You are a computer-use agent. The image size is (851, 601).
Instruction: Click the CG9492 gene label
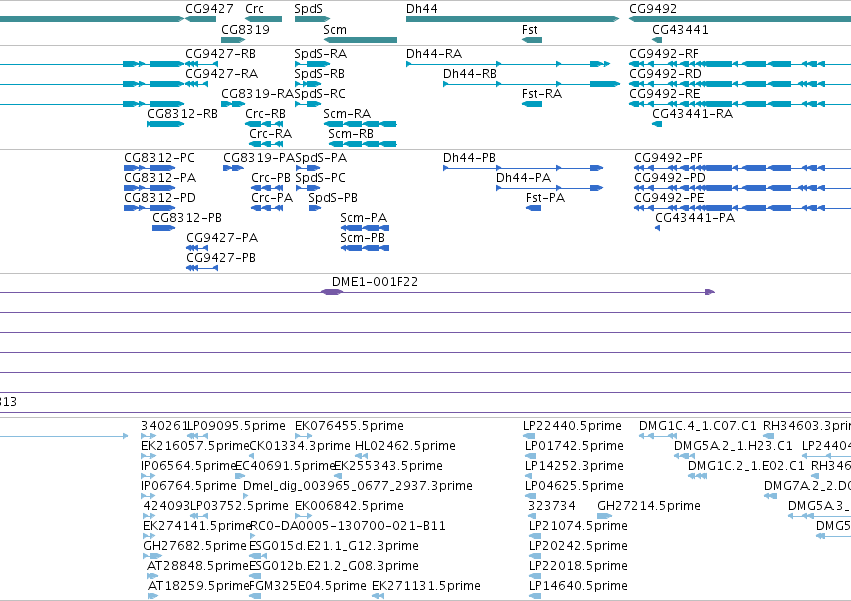(x=653, y=9)
